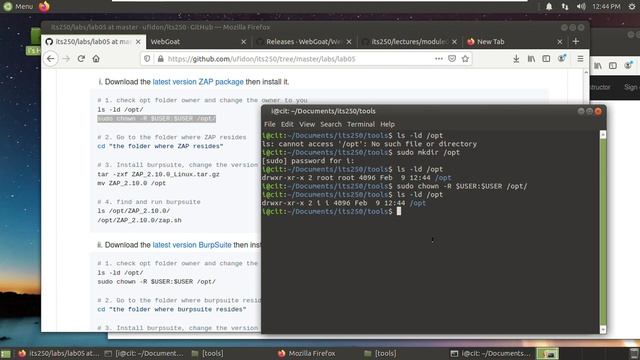Open the system settings gear icon

tap(632, 6)
